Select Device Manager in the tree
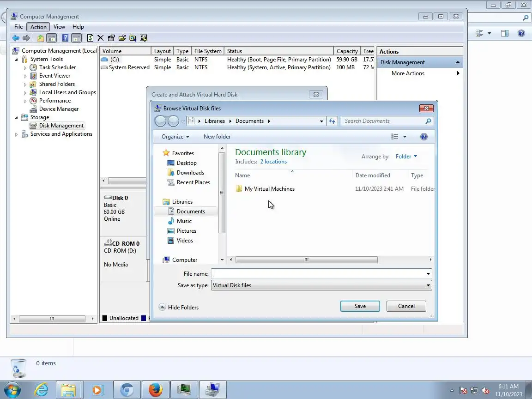Image resolution: width=532 pixels, height=399 pixels. point(59,109)
